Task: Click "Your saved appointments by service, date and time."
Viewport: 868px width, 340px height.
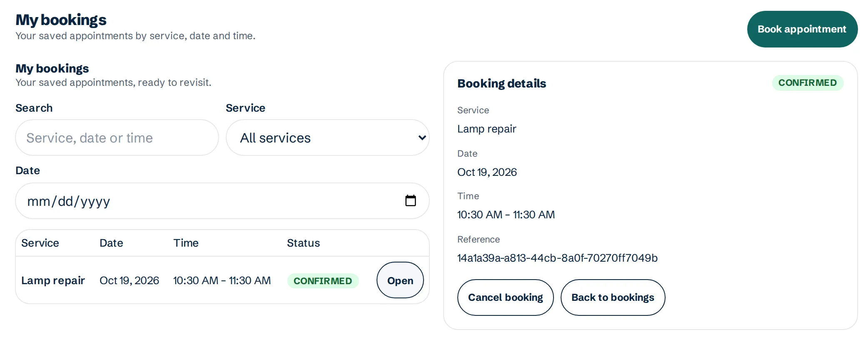Action: 135,36
